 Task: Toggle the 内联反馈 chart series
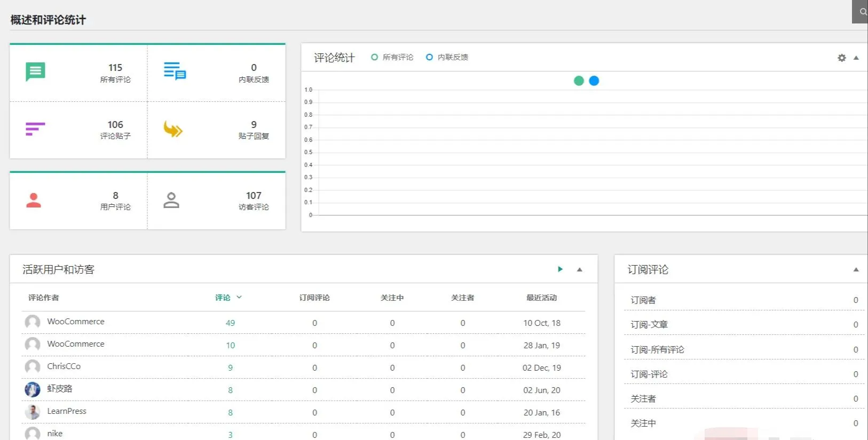pyautogui.click(x=447, y=57)
